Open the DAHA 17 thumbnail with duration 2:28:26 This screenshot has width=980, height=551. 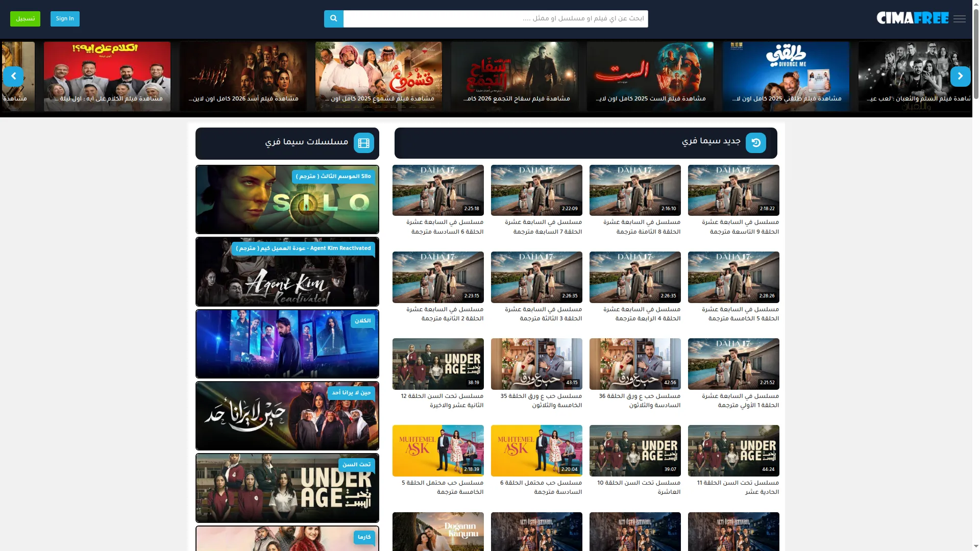[733, 277]
